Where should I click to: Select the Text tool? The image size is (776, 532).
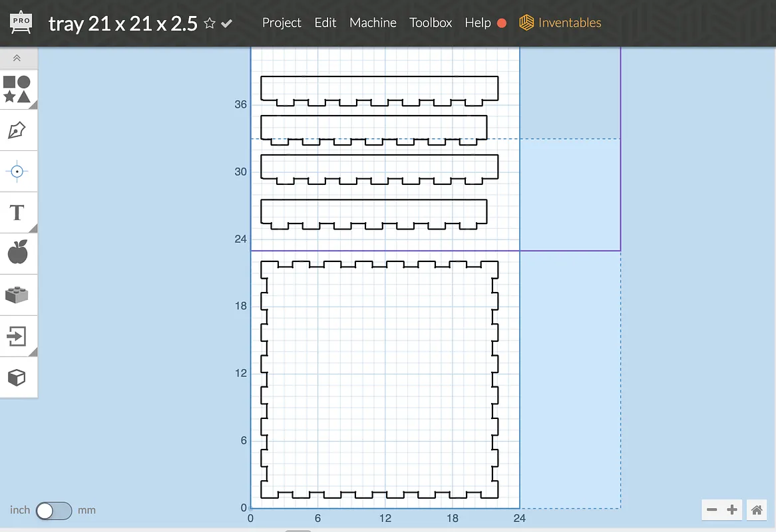pyautogui.click(x=17, y=213)
